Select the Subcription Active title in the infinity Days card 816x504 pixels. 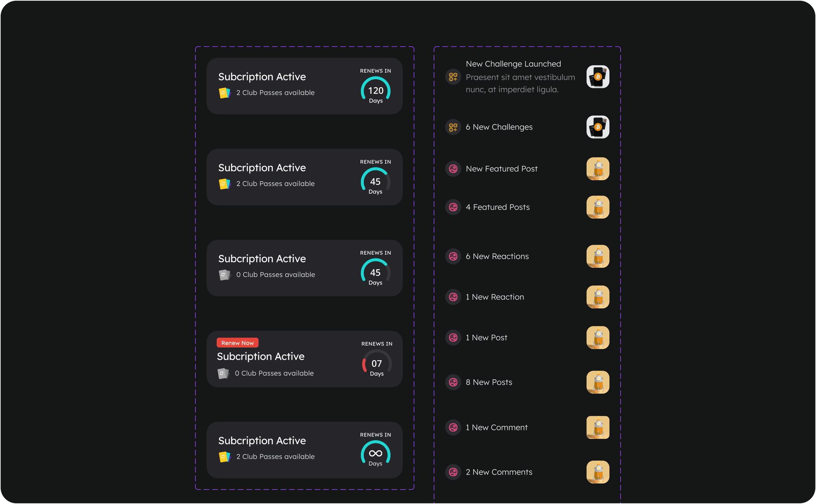click(262, 441)
